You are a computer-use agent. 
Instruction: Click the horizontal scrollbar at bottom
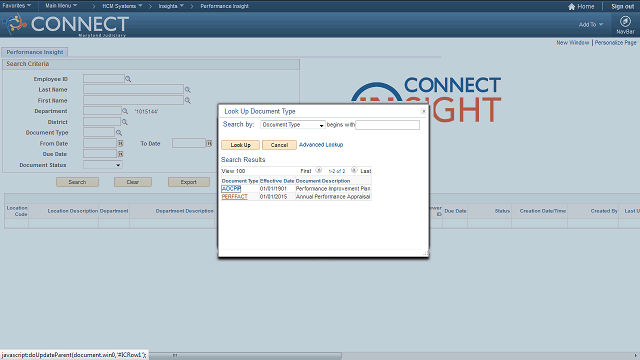(x=245, y=356)
